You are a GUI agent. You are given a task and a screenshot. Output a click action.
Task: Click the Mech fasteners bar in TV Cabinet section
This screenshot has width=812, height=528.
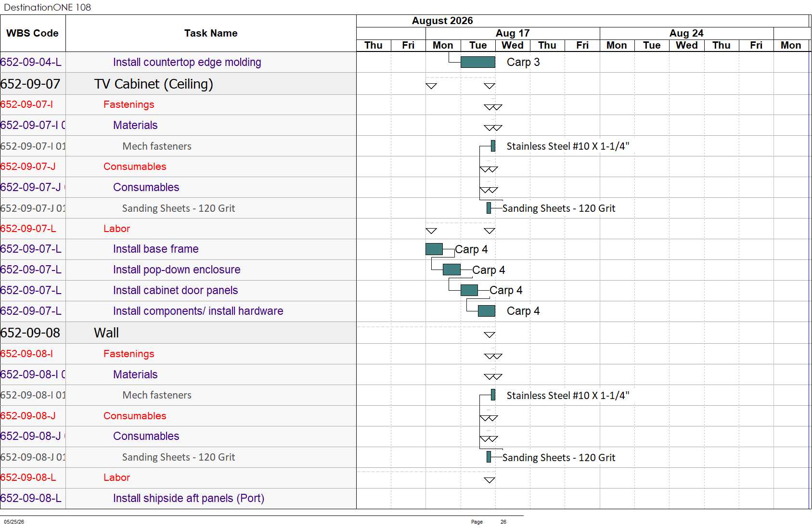493,146
